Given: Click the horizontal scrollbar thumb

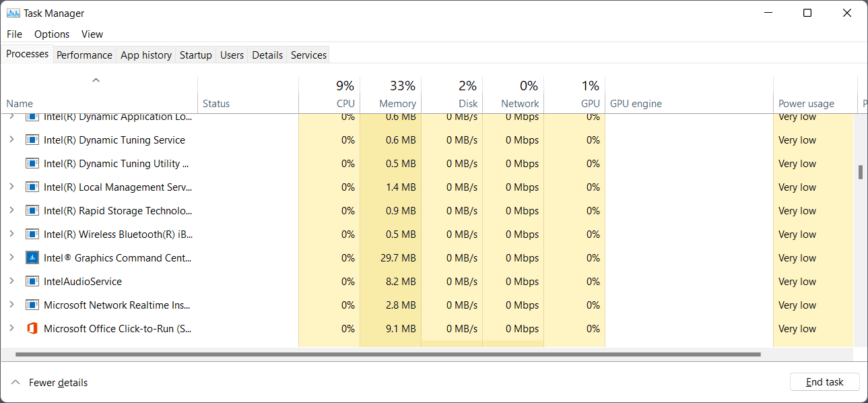Looking at the screenshot, I should click(387, 354).
